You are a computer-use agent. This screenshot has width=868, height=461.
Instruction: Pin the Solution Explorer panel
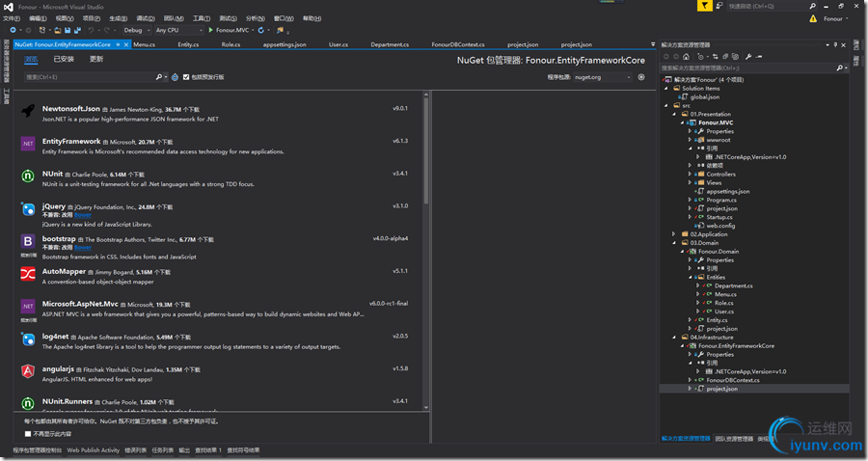835,44
